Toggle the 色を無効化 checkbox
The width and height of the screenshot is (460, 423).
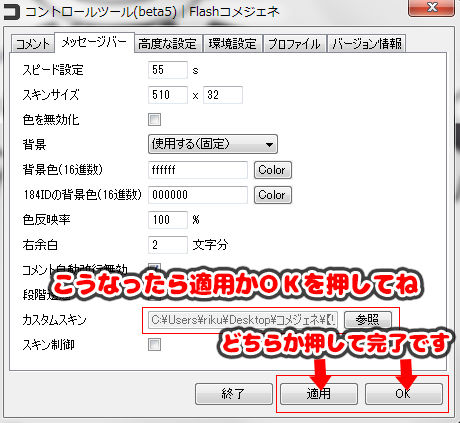click(x=154, y=119)
